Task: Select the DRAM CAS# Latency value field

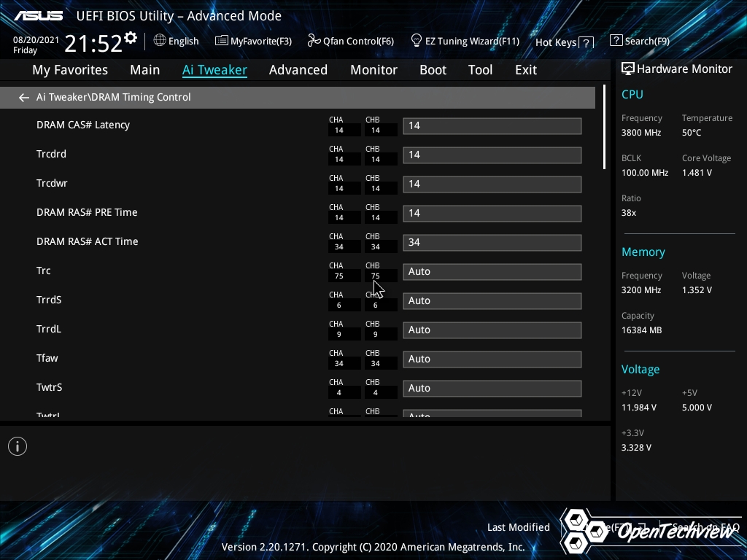Action: tap(492, 125)
